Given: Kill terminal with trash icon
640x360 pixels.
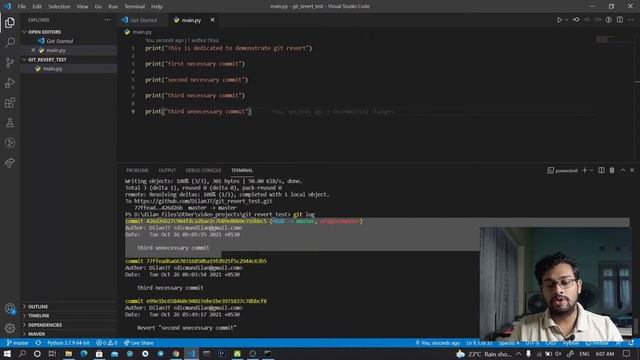Looking at the screenshot, I should [x=612, y=170].
